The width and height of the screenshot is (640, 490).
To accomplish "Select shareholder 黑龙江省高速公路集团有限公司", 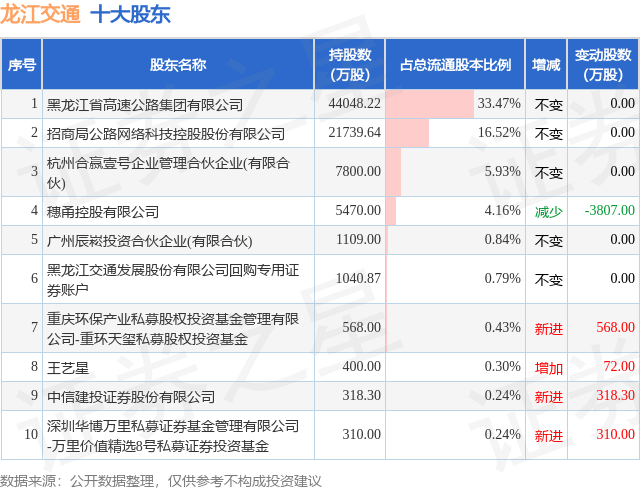I will click(x=145, y=105).
